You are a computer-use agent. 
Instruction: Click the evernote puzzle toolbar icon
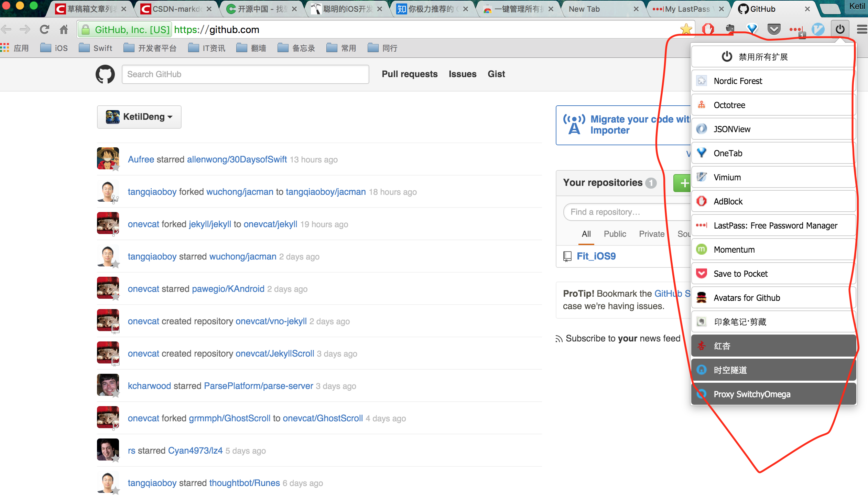click(730, 29)
